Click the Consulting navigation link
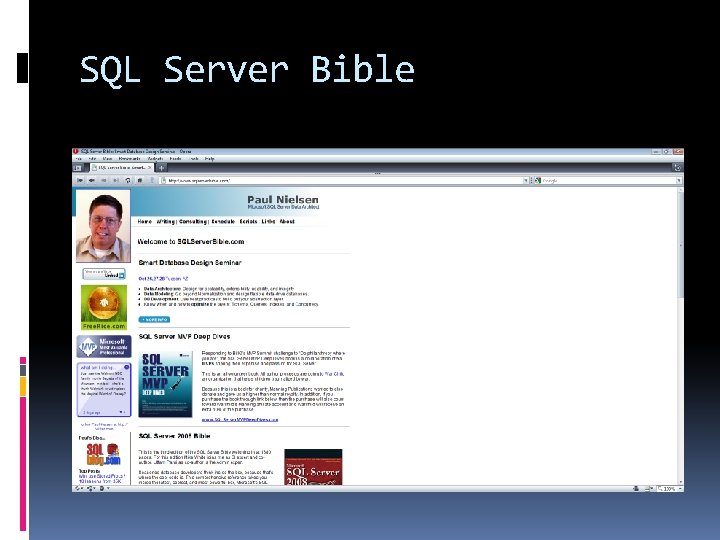This screenshot has width=720, height=540. 193,221
